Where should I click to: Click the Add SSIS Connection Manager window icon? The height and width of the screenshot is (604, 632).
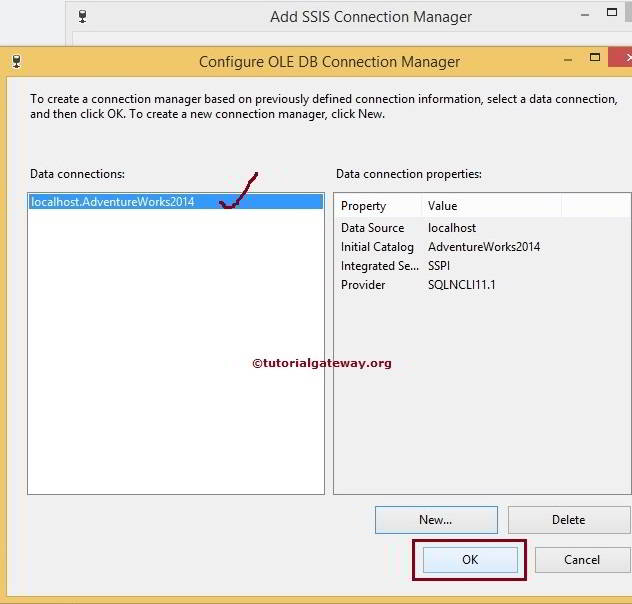coord(83,16)
